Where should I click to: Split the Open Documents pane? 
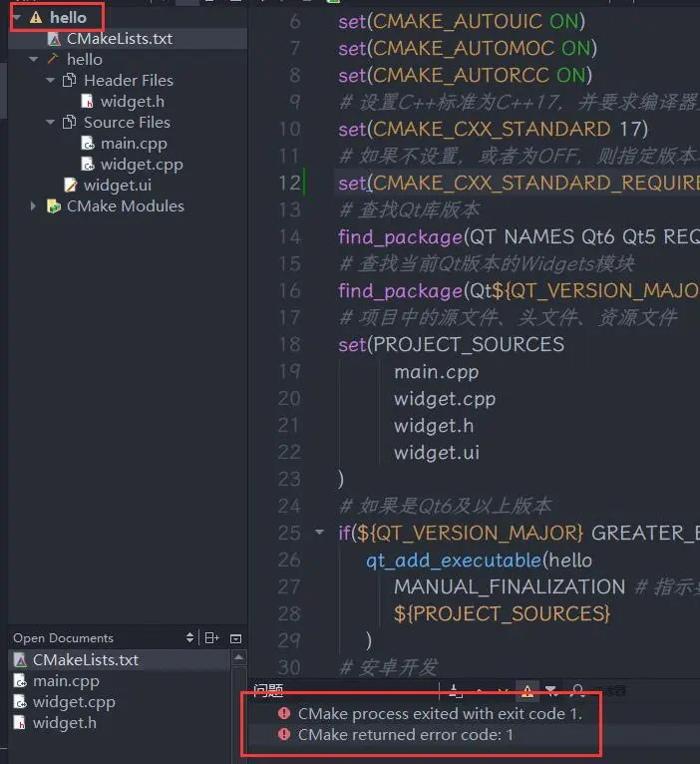click(x=212, y=638)
